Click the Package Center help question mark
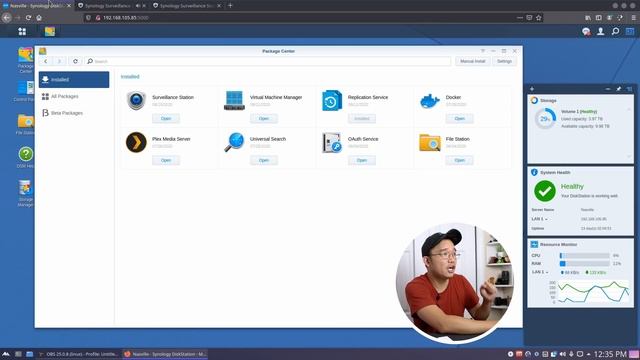 tap(482, 51)
